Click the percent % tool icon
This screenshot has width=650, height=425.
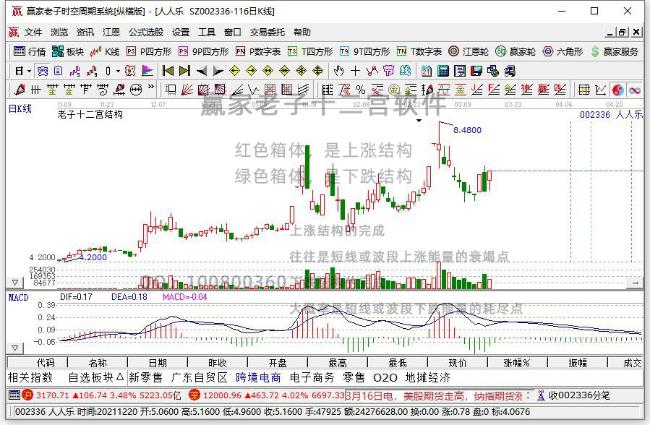point(360,89)
